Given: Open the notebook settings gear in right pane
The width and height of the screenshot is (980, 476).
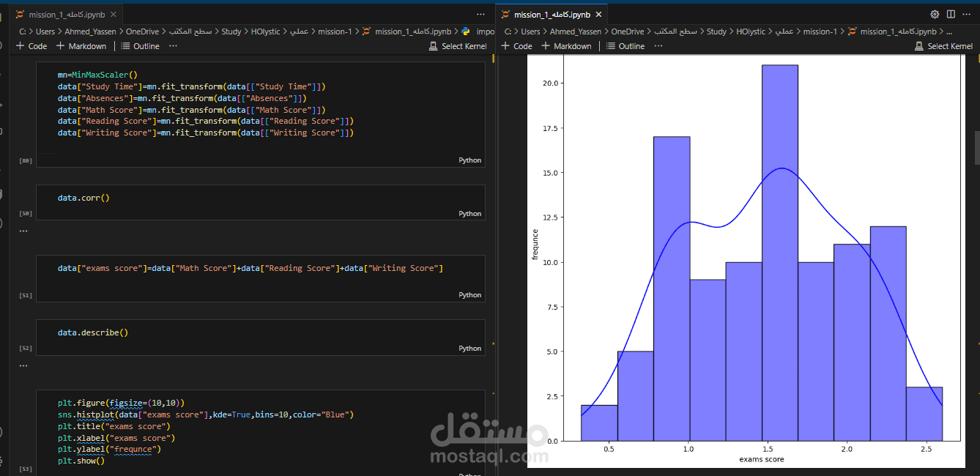Looking at the screenshot, I should coord(935,14).
